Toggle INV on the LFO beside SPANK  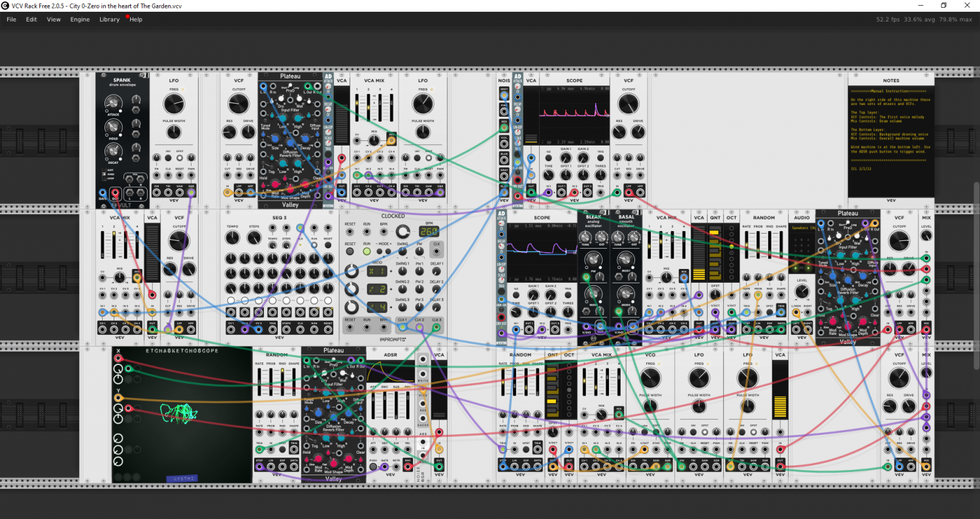pos(168,159)
